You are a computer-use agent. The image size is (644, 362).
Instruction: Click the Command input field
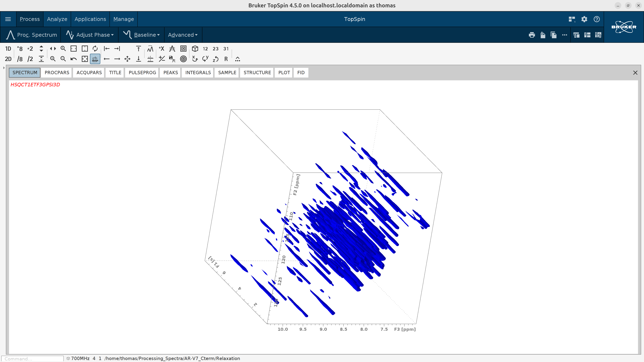33,359
